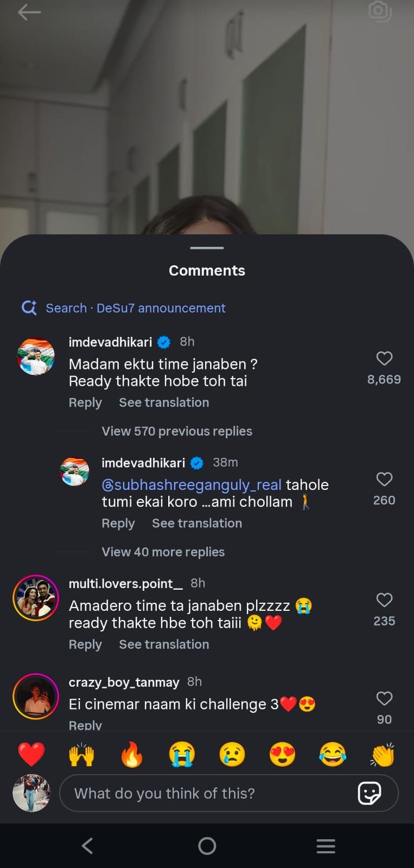
Task: Tap the AI search sparkle icon
Action: pyautogui.click(x=29, y=308)
